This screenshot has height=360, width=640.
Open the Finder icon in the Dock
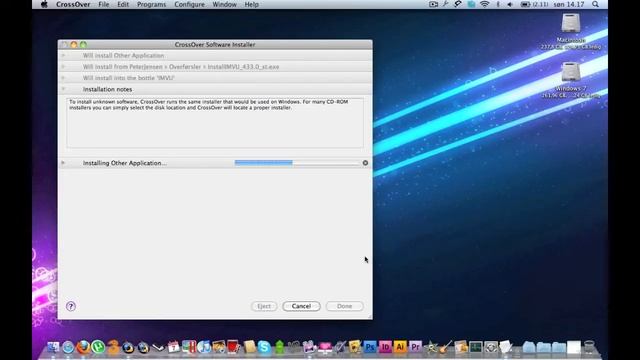pos(53,347)
